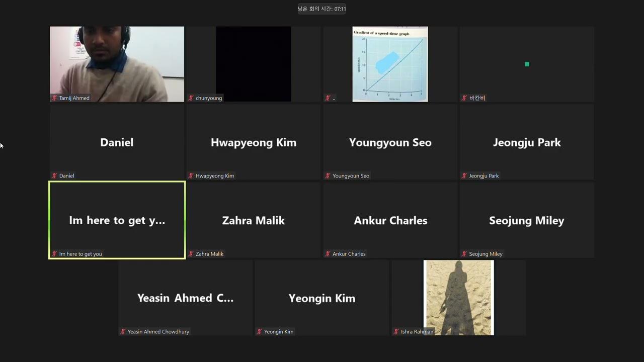Click large Yeongin Kim center name
The height and width of the screenshot is (362, 644).
tap(322, 299)
